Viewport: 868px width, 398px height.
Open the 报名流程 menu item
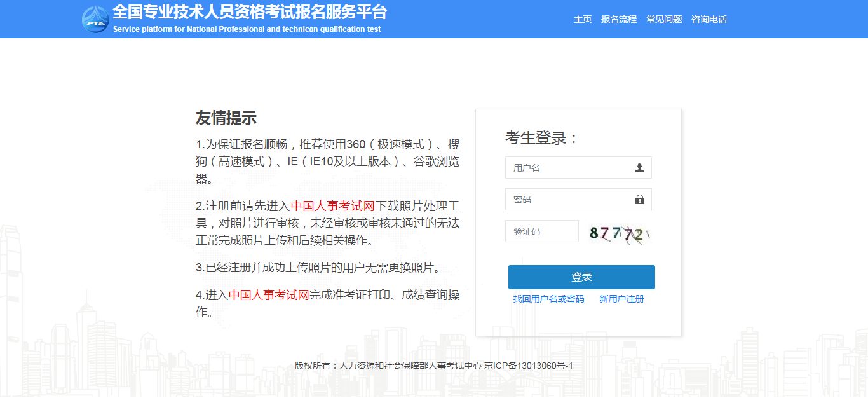coord(619,19)
